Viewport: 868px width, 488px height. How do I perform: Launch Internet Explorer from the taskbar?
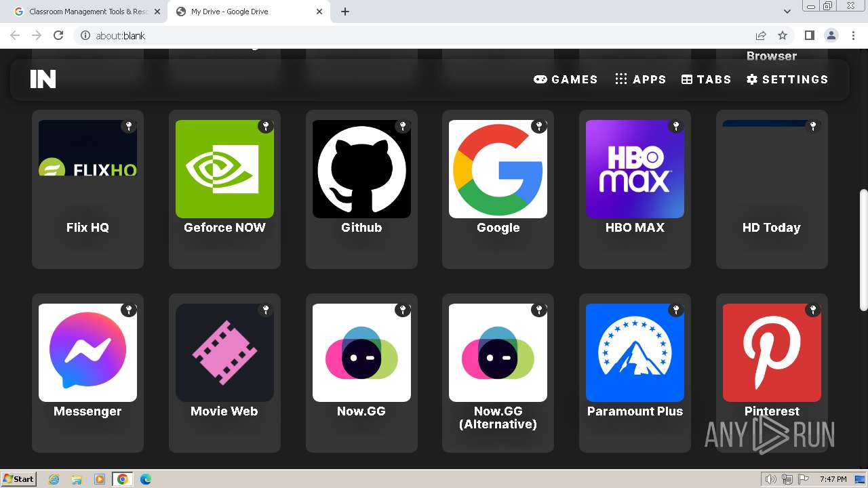pyautogui.click(x=54, y=479)
